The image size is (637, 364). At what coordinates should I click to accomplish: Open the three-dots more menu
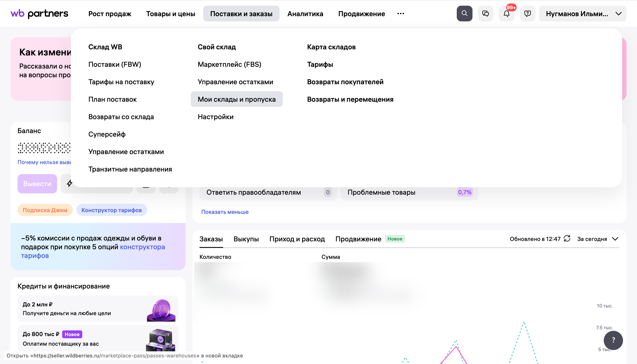(401, 14)
